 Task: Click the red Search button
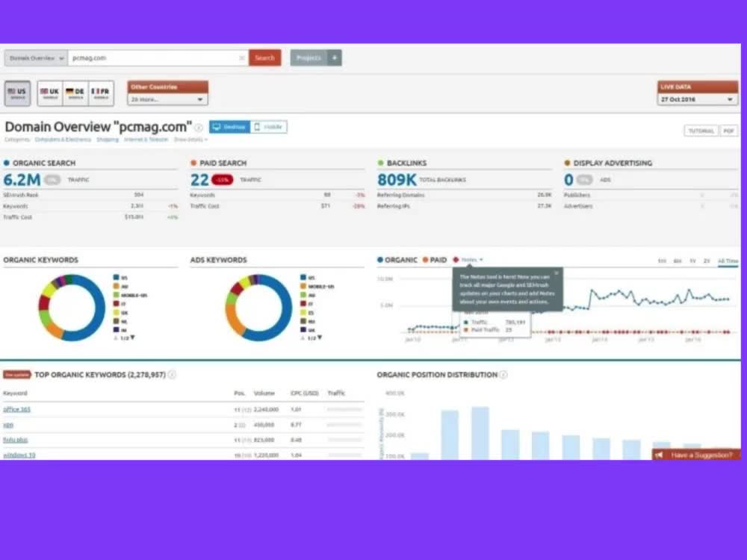point(265,58)
